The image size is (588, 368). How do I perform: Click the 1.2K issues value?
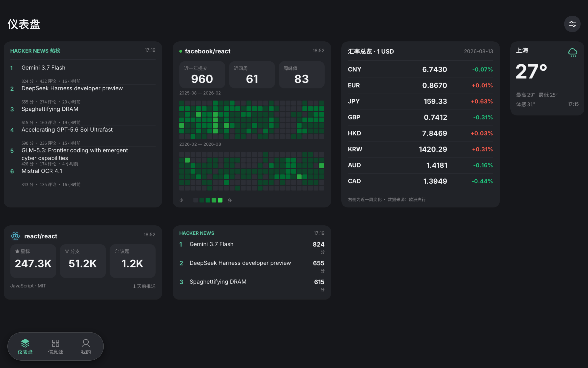[x=133, y=264]
